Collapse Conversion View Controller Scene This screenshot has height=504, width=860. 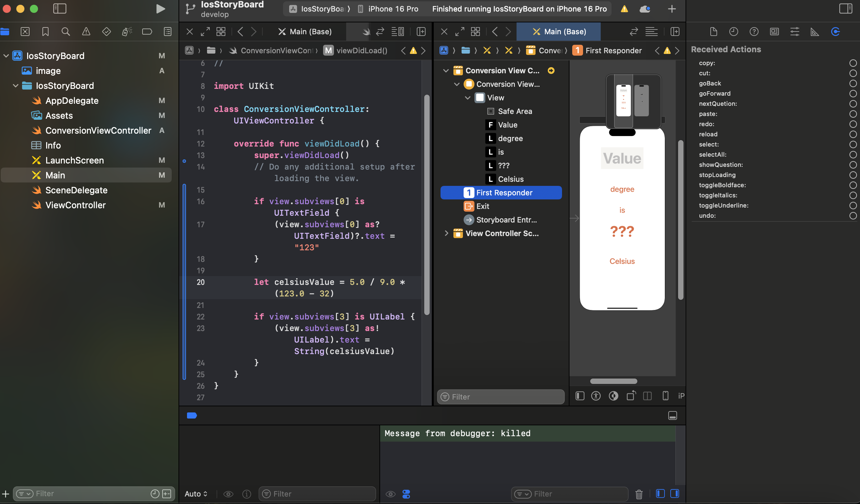[x=446, y=71]
